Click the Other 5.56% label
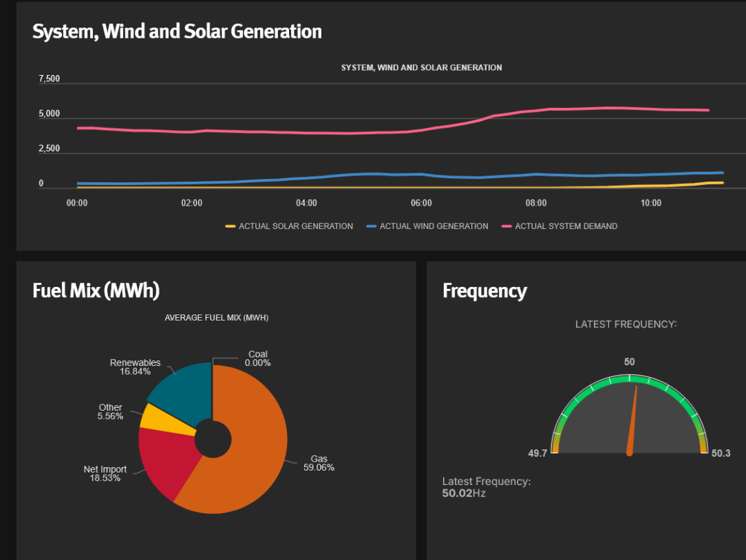Viewport: 746px width, 560px height. pyautogui.click(x=110, y=411)
